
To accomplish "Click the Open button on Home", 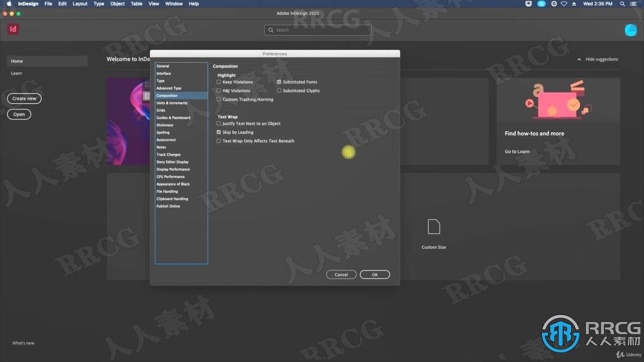I will tap(19, 114).
